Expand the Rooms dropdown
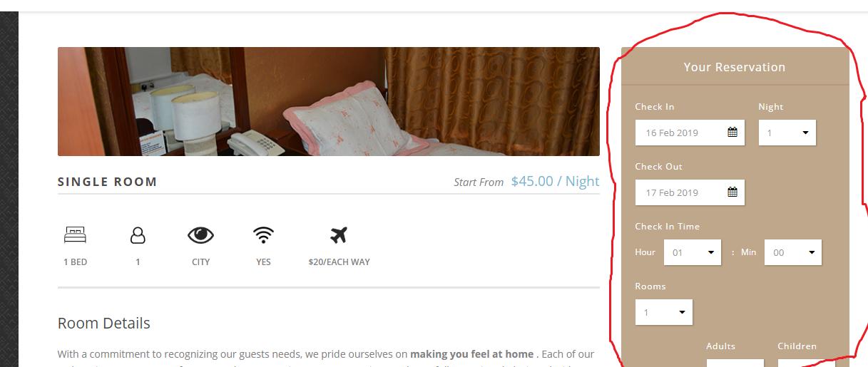This screenshot has height=367, width=868. pyautogui.click(x=664, y=312)
